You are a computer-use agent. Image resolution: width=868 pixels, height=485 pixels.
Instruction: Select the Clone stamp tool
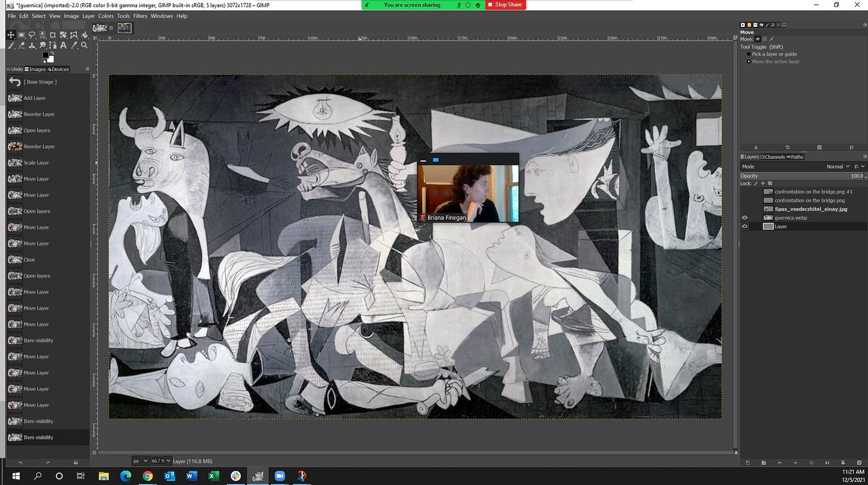pyautogui.click(x=32, y=45)
